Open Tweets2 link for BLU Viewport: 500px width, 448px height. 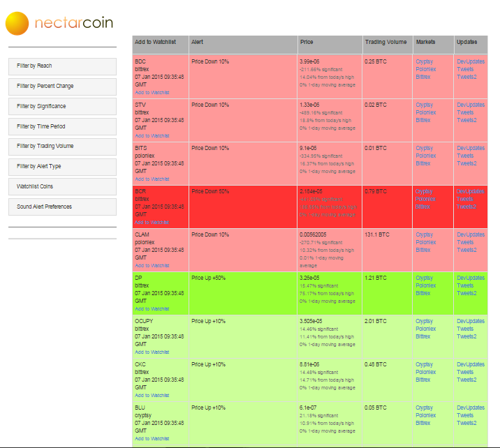point(467,423)
